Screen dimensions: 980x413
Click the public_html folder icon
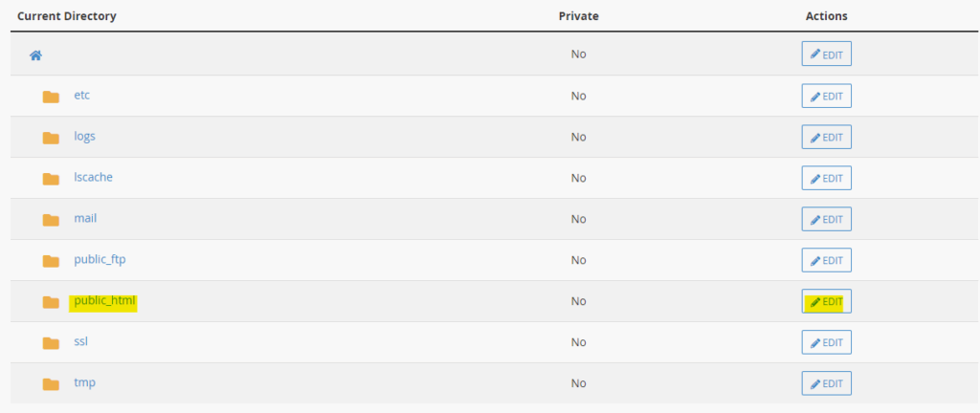pos(52,302)
